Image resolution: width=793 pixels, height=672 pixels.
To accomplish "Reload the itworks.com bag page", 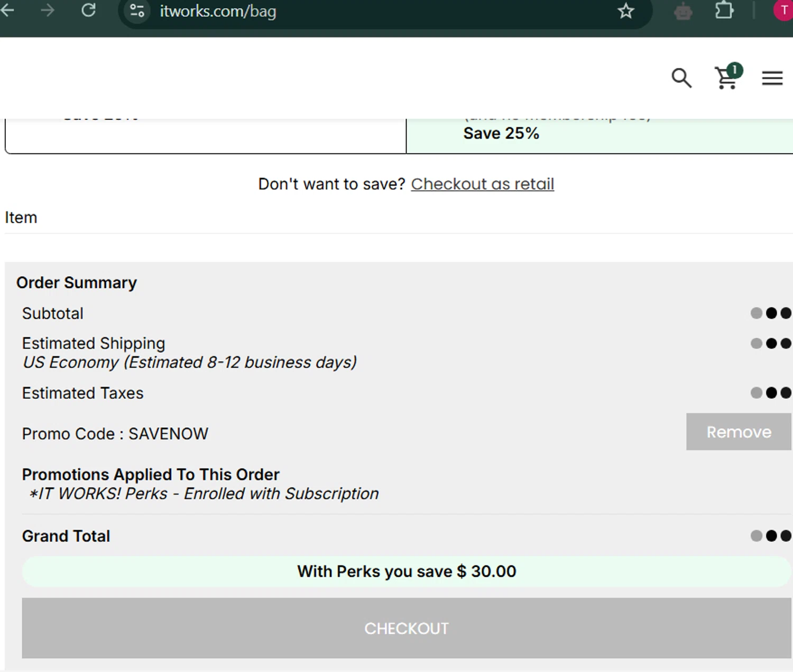I will coord(88,11).
